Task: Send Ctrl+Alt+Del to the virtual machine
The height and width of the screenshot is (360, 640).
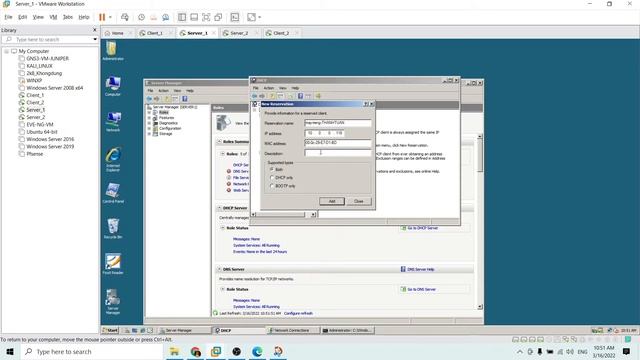Action: (125, 17)
